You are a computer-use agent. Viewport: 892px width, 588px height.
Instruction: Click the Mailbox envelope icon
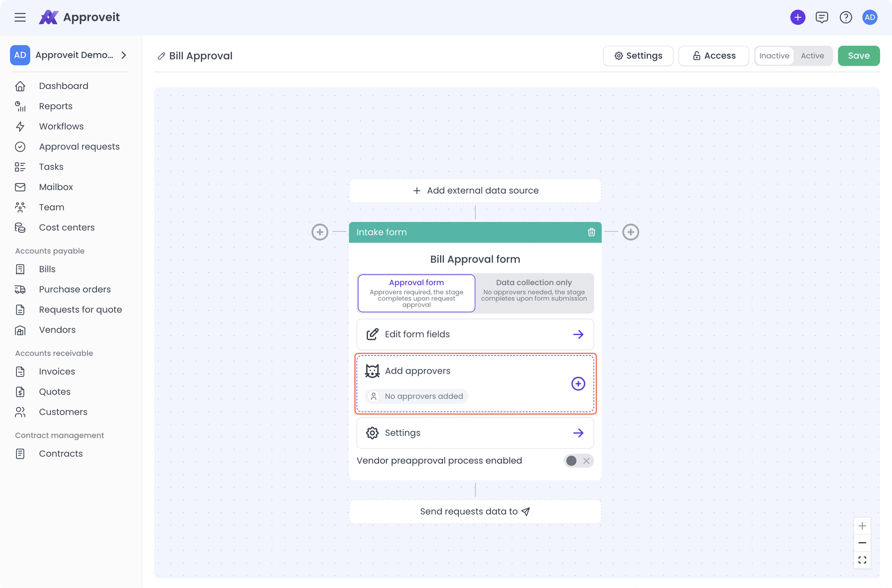pos(20,187)
